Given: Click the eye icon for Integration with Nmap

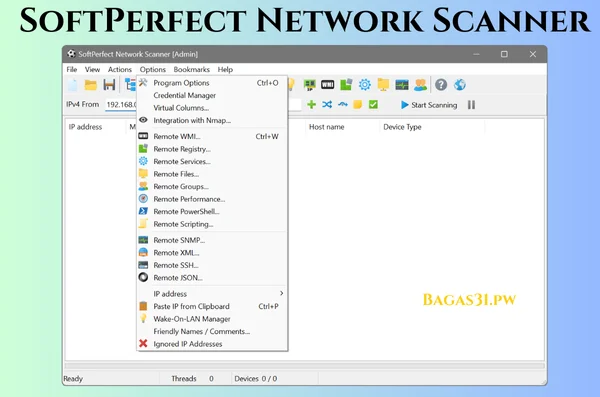Looking at the screenshot, I should [143, 120].
